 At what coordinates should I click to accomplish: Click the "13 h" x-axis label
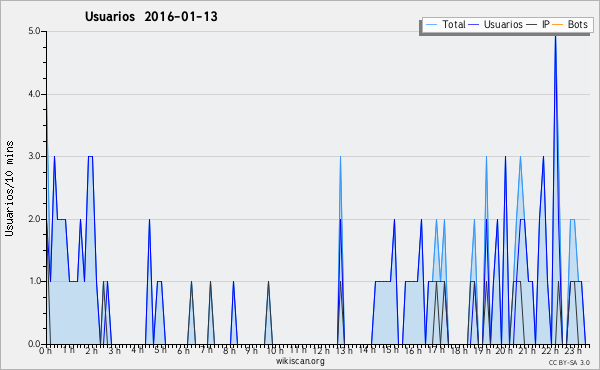tap(344, 350)
